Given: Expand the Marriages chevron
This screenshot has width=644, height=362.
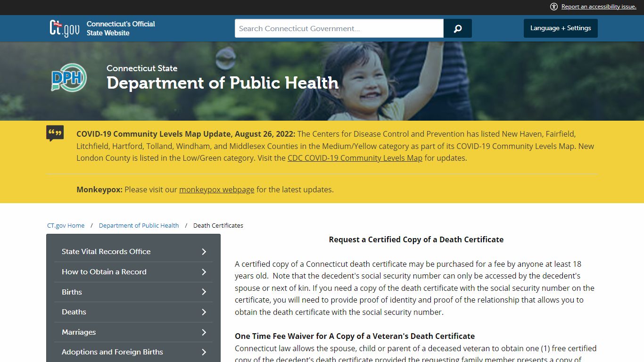Looking at the screenshot, I should (204, 332).
